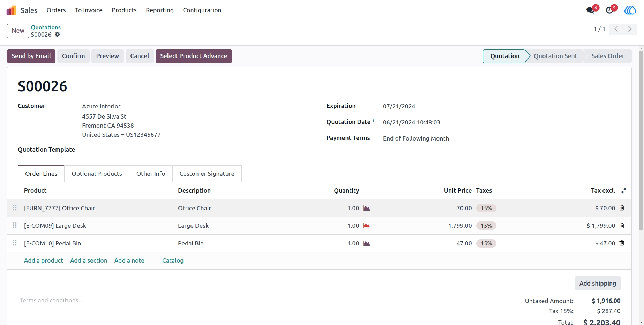The image size is (644, 325).
Task: Open forecast chart icon for Office Chair quantity
Action: coord(366,208)
